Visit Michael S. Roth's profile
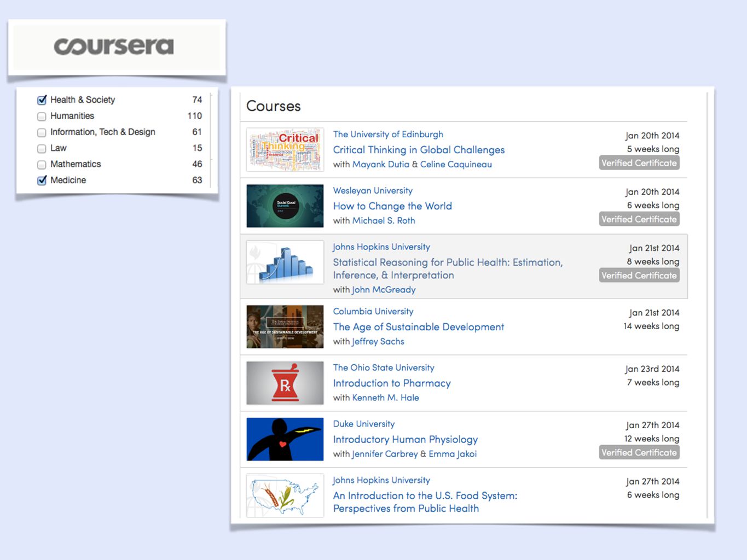The height and width of the screenshot is (560, 747). 384,220
